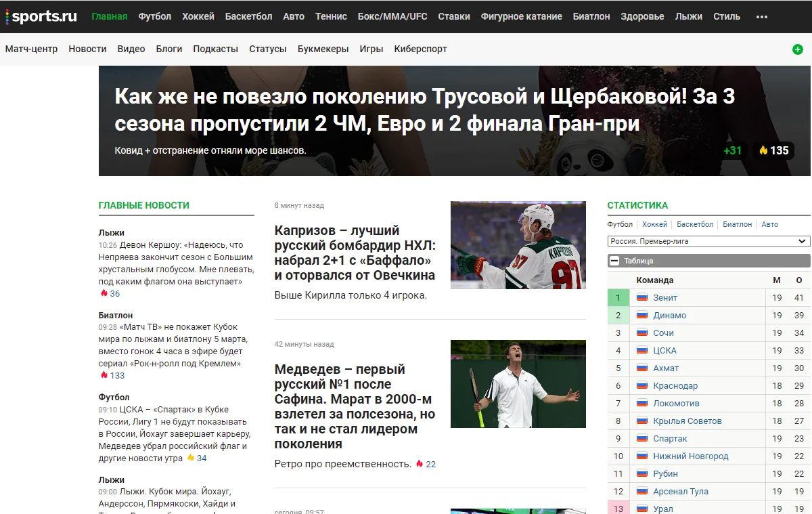The width and height of the screenshot is (812, 514).
Task: Click the flame icon with 135 comments
Action: 763,150
